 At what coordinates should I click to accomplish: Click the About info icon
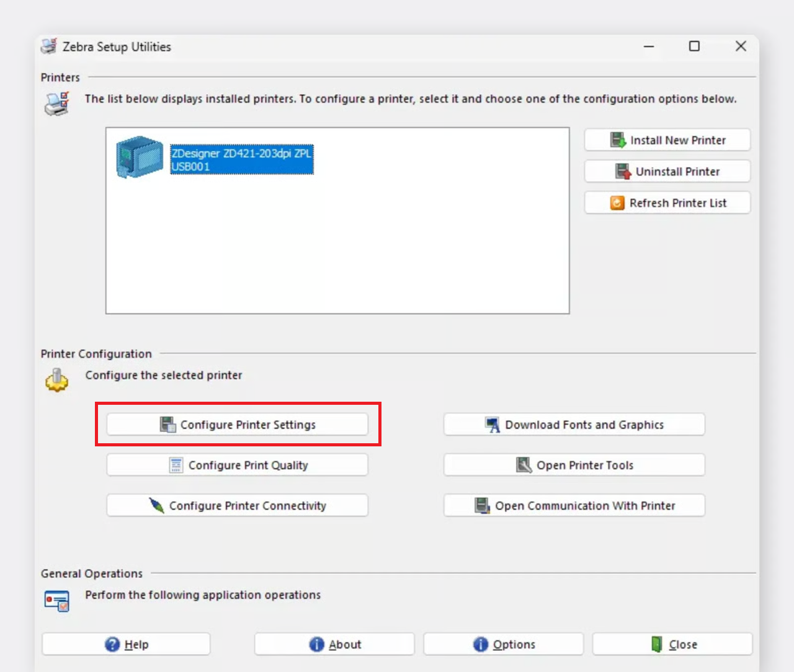pos(316,645)
